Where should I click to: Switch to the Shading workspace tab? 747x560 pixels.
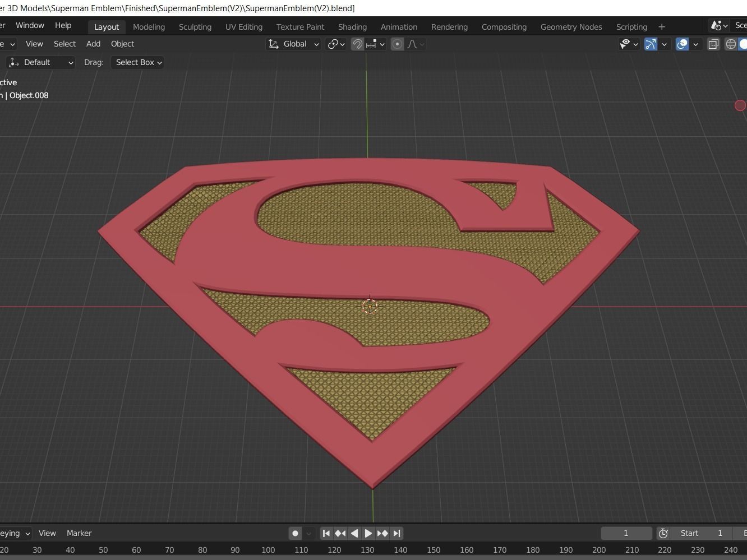point(352,26)
